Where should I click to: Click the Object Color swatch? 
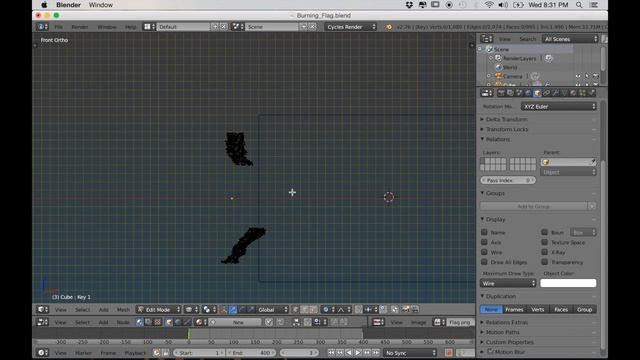pyautogui.click(x=568, y=283)
